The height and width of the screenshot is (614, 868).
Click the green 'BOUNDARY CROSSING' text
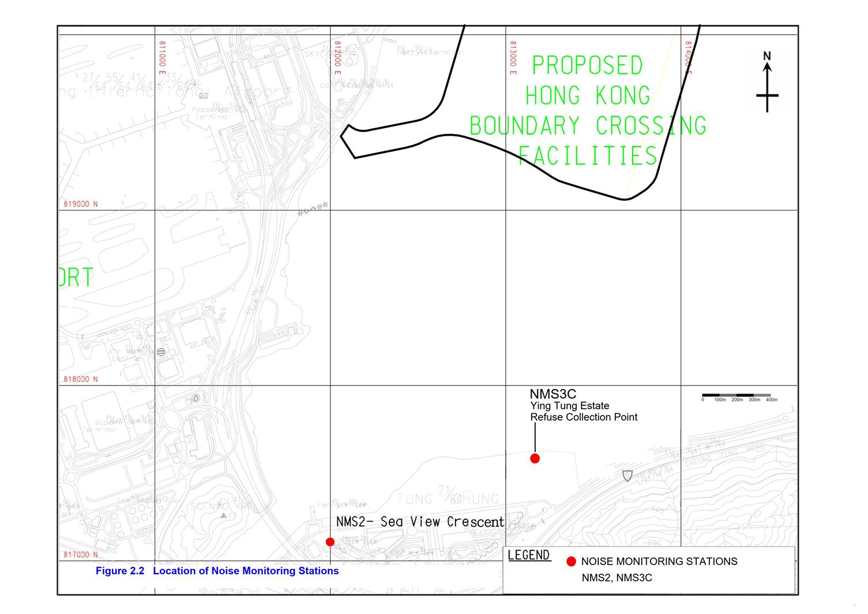coord(588,125)
